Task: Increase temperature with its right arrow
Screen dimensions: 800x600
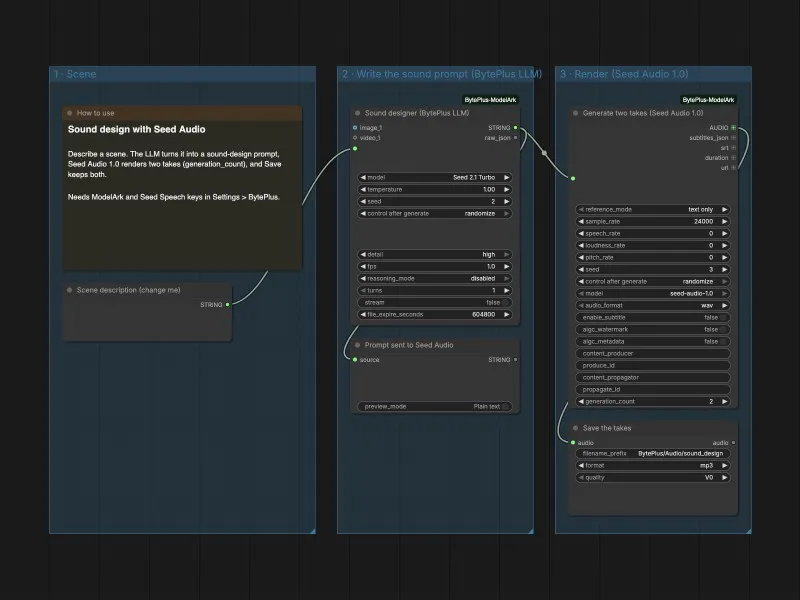Action: tap(507, 190)
